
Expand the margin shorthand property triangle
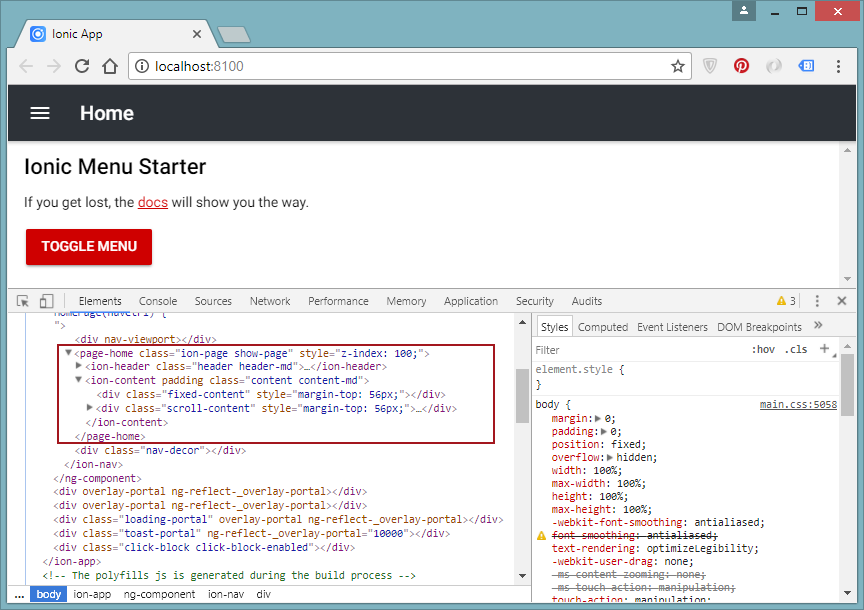point(598,418)
